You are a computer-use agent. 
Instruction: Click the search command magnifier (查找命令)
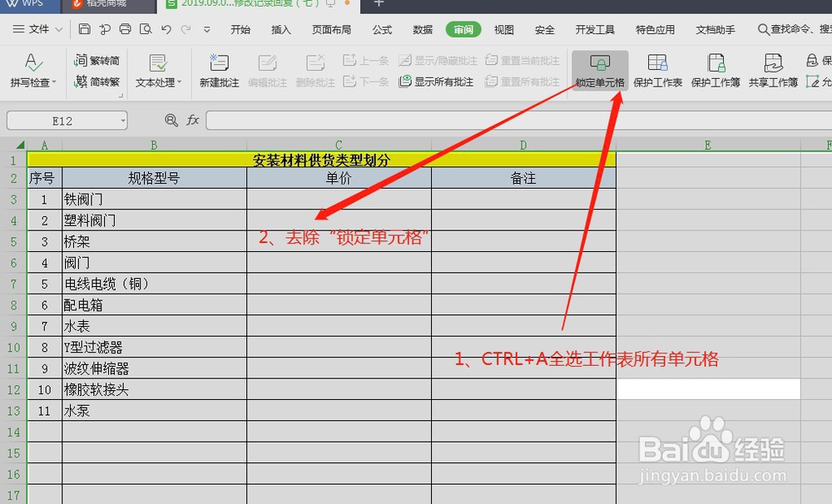click(x=763, y=29)
